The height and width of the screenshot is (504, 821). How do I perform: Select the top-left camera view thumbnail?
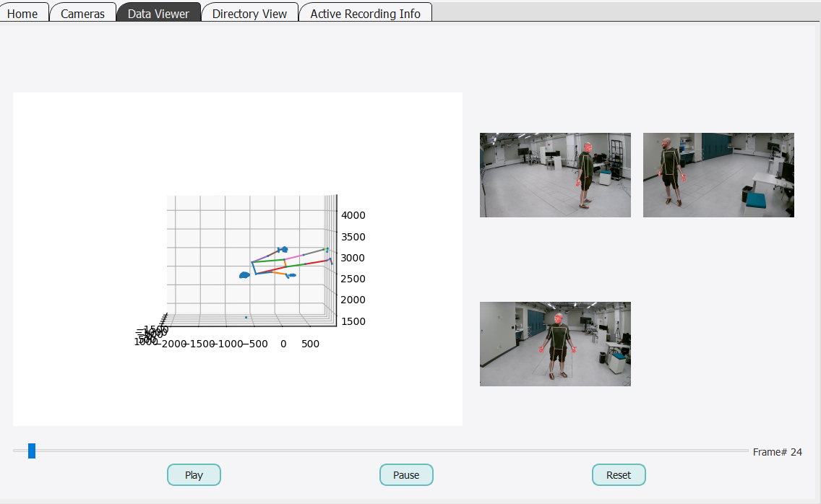tap(555, 175)
